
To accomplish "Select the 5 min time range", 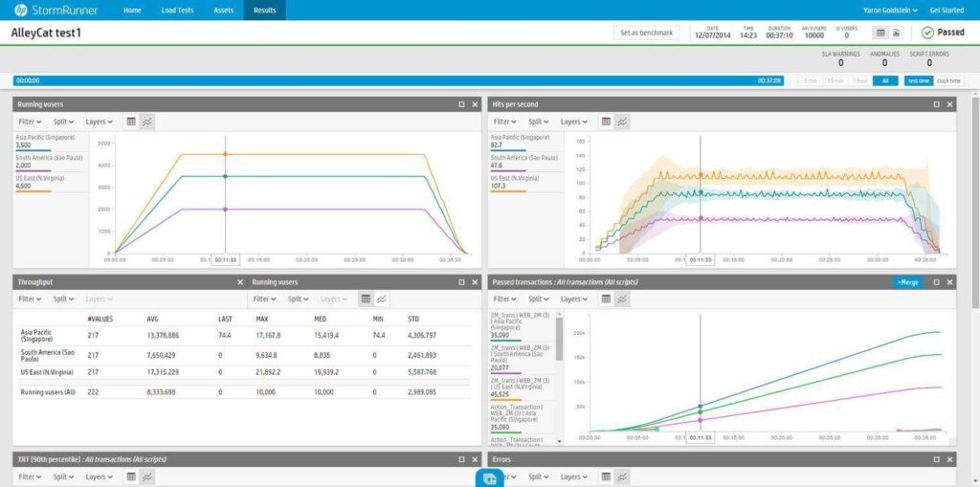I will 810,80.
